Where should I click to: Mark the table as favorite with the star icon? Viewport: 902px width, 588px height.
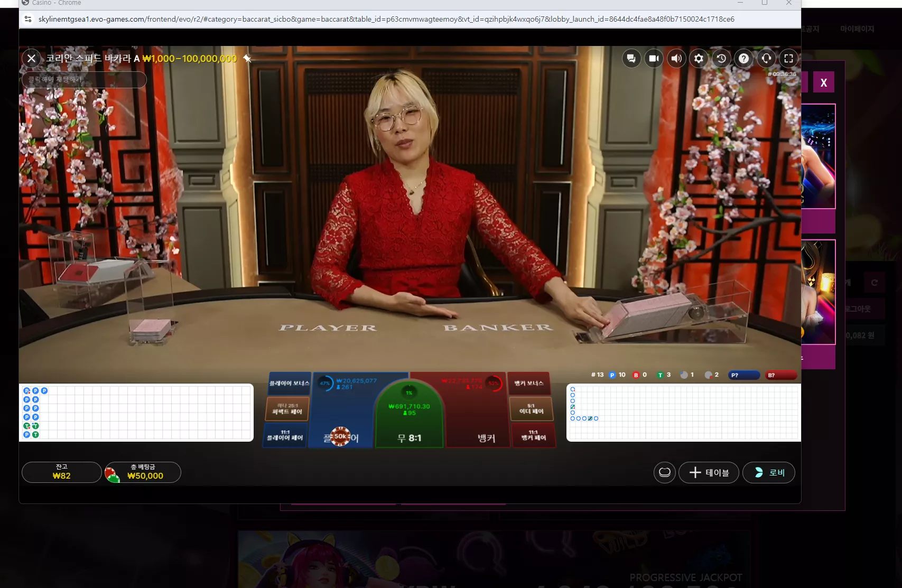[247, 59]
